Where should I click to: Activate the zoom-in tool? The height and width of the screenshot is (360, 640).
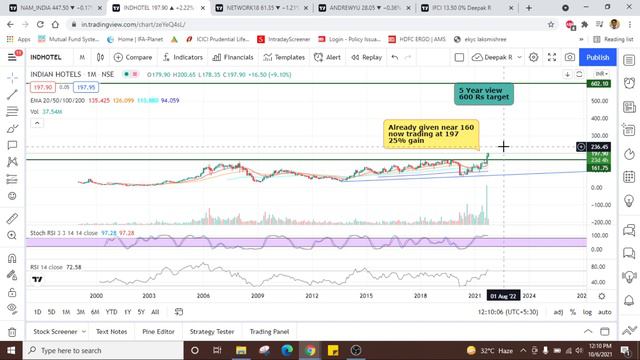point(12,236)
